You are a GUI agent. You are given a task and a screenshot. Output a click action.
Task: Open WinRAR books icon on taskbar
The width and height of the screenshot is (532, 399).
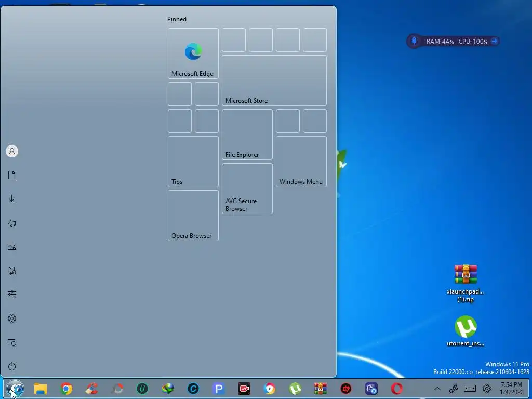320,389
